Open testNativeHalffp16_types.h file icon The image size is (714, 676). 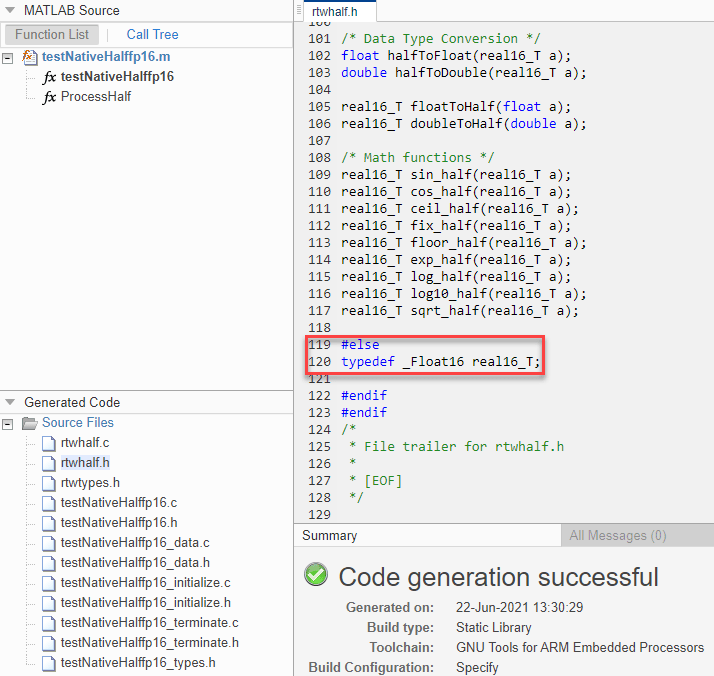49,663
